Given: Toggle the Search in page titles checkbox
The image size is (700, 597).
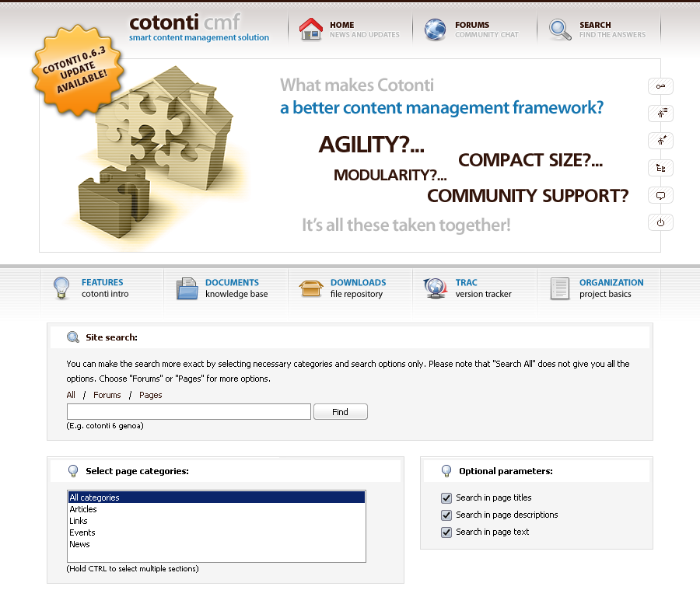Looking at the screenshot, I should point(446,498).
